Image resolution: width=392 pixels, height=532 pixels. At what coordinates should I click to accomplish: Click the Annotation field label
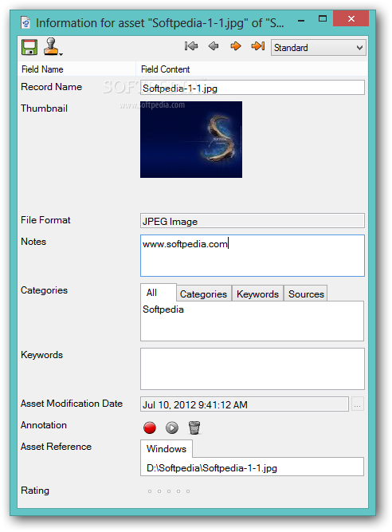(x=44, y=425)
